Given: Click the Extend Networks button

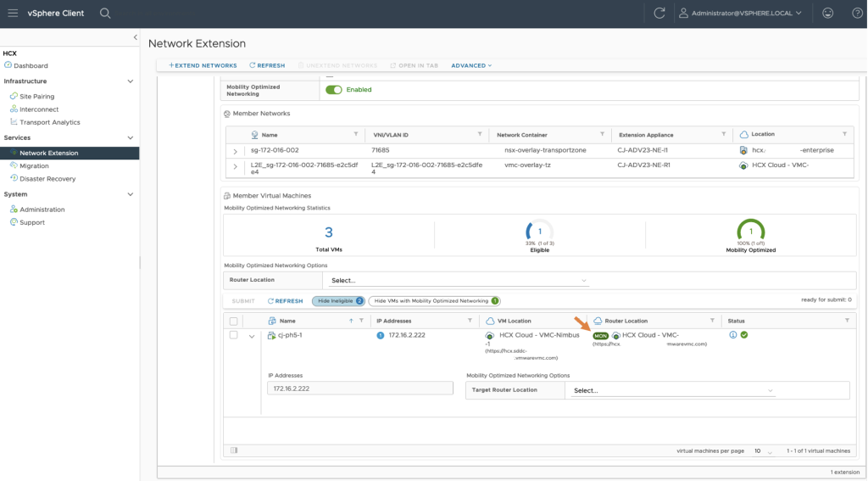Looking at the screenshot, I should 203,65.
